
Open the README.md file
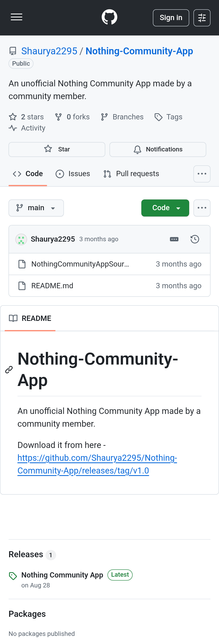[52, 286]
